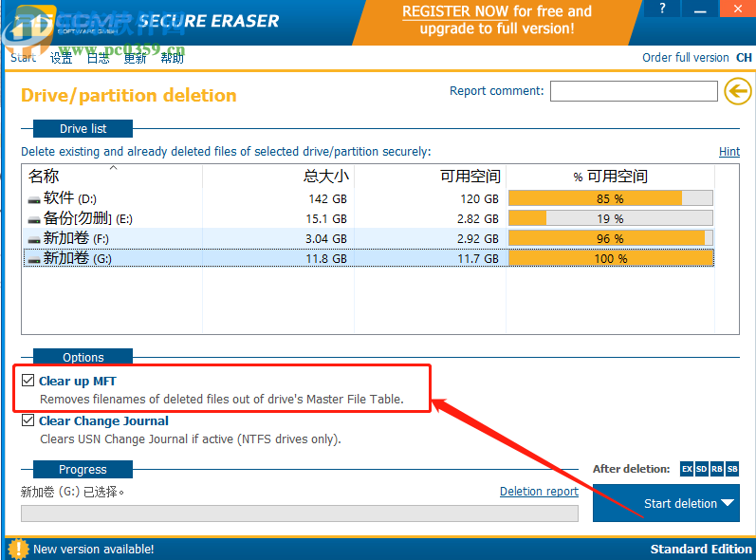Image resolution: width=756 pixels, height=560 pixels.
Task: Click the SD shutdown after-deletion icon
Action: click(702, 469)
